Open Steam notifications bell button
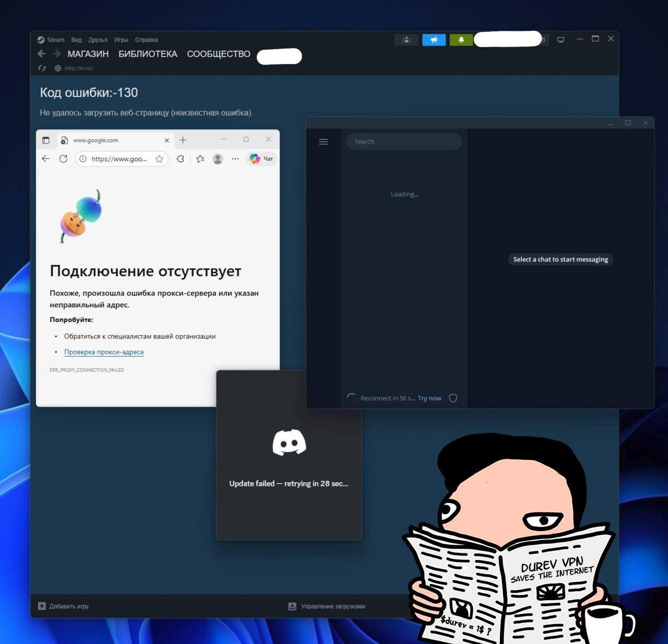The height and width of the screenshot is (644, 668). (x=461, y=40)
